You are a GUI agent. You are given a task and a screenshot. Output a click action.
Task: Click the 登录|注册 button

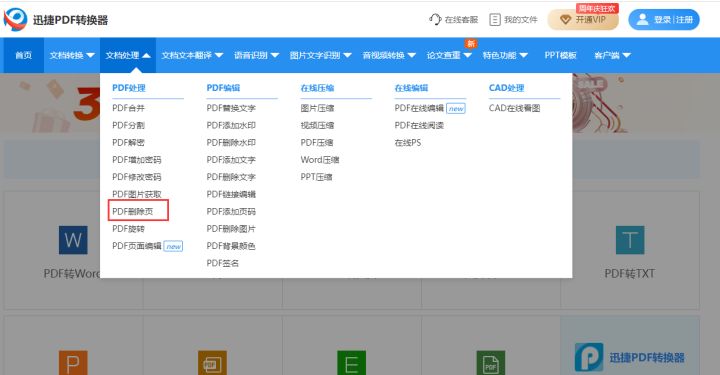(x=664, y=20)
